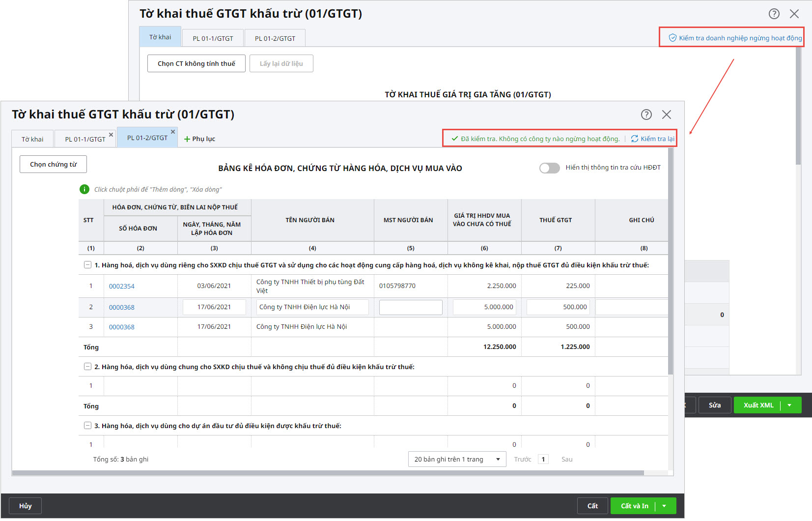Click the green info icon above the table
812x521 pixels.
click(x=84, y=189)
